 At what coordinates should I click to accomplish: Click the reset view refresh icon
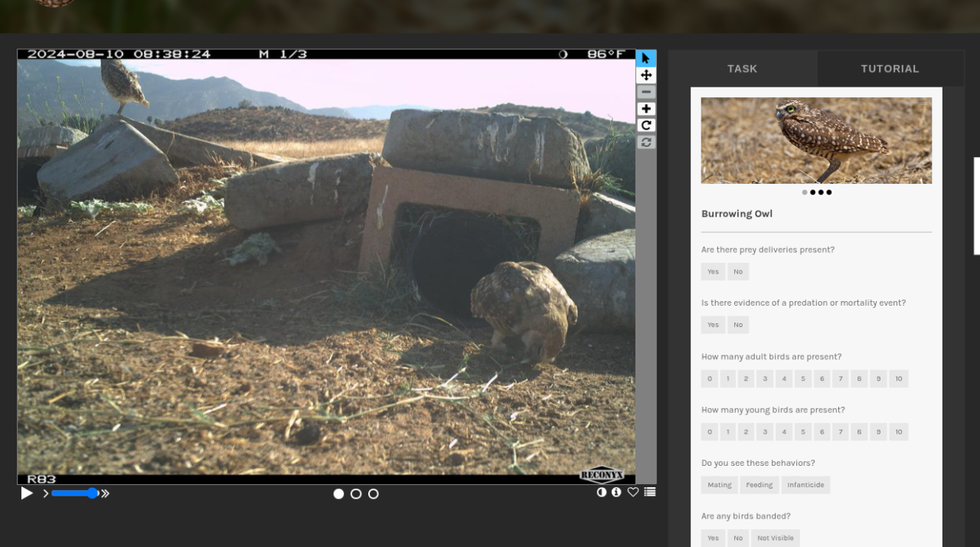[x=646, y=142]
